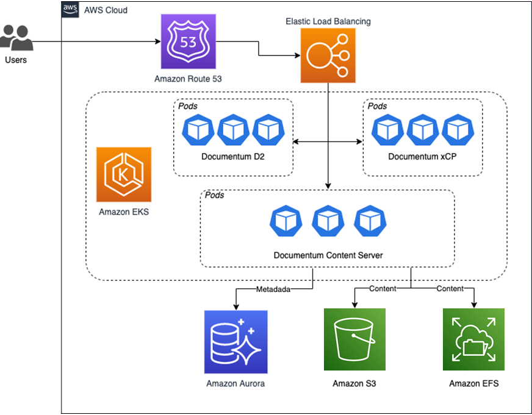The width and height of the screenshot is (532, 415).
Task: Select the AWS Cloud title text
Action: point(106,10)
